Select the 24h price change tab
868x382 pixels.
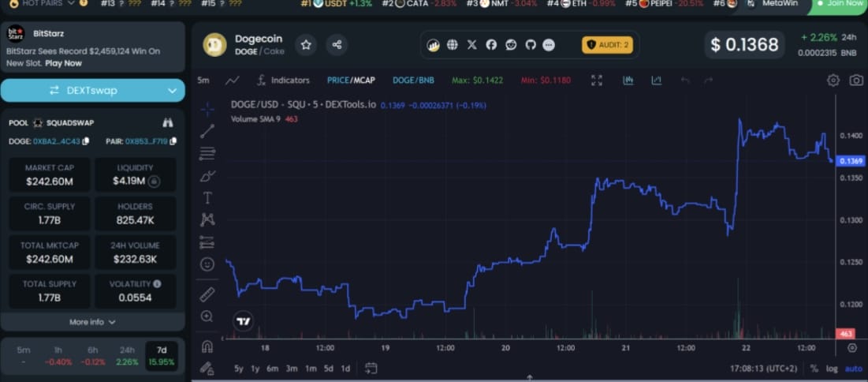tap(127, 356)
